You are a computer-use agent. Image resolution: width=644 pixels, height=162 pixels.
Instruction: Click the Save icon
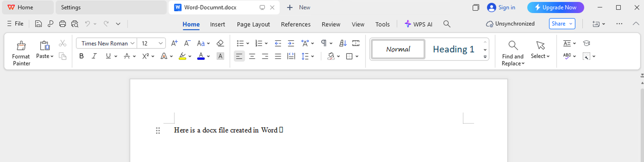point(38,24)
